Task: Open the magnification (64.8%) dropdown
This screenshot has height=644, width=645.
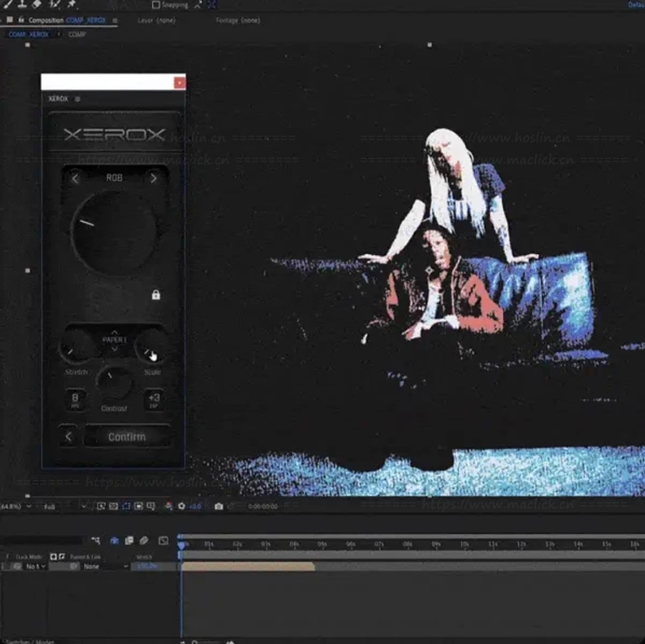Action: coord(16,506)
